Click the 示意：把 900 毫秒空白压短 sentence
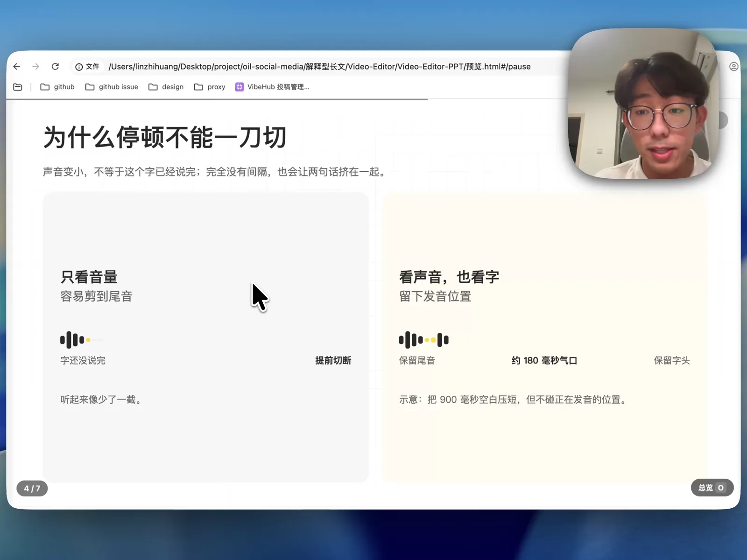Viewport: 747px width, 560px height. [513, 399]
